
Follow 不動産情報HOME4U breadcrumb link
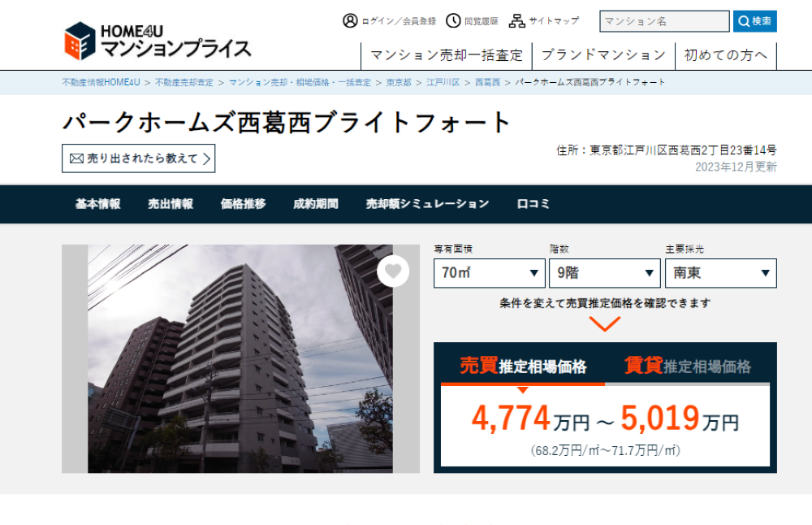(101, 82)
